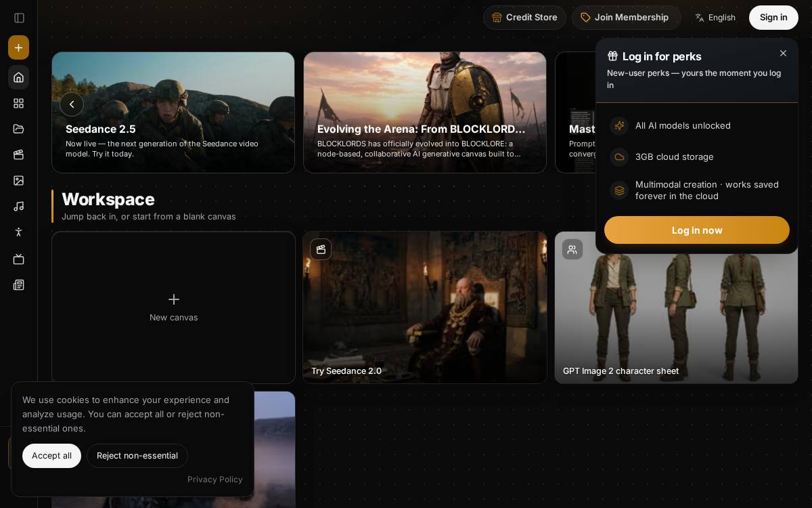This screenshot has width=812, height=508.
Task: Open the Home sidebar icon
Action: click(18, 77)
